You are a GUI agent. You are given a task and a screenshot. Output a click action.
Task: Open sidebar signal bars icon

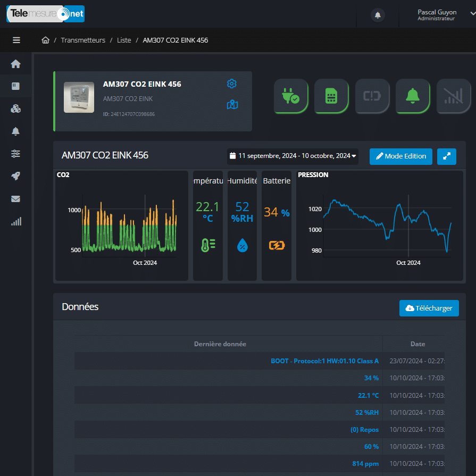click(16, 221)
